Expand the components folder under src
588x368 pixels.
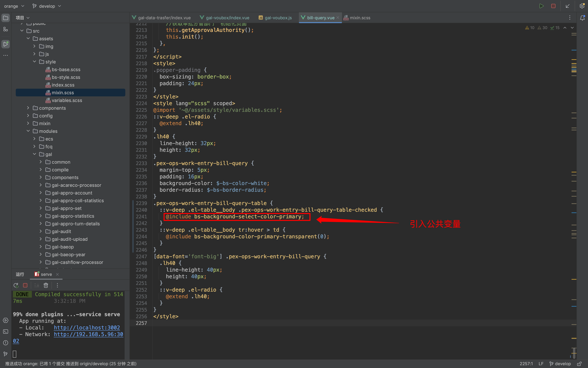(28, 108)
